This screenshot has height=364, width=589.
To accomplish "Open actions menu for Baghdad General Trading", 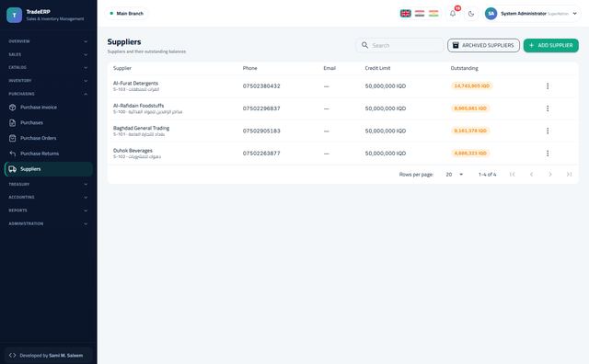I will [x=548, y=131].
